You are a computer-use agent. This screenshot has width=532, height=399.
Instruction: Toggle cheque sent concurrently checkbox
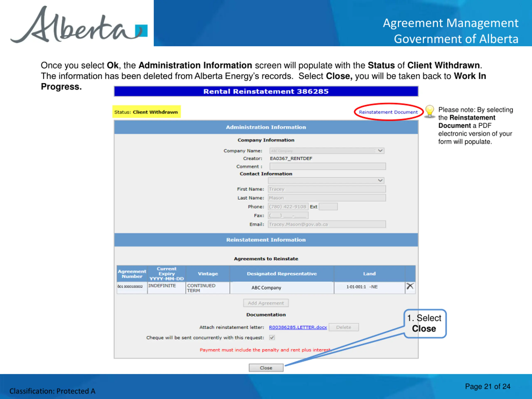point(272,337)
